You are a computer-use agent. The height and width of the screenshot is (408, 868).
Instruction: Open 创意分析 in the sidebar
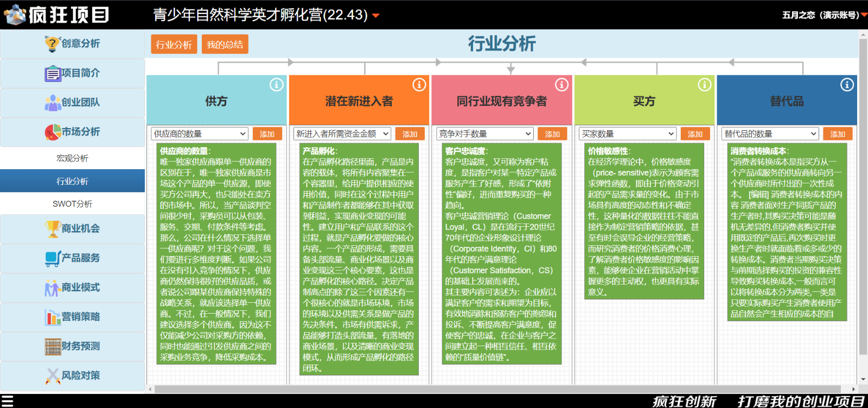click(x=73, y=44)
